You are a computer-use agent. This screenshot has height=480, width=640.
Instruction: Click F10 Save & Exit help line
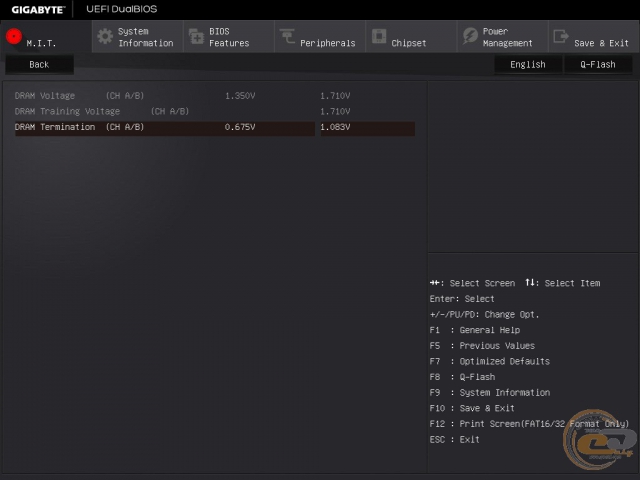coord(472,408)
